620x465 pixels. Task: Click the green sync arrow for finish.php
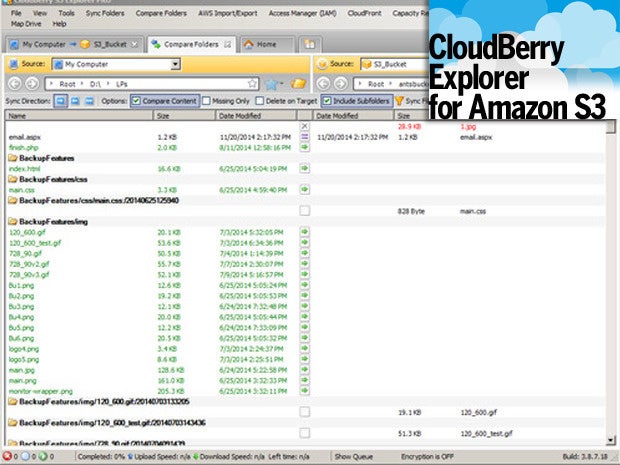click(304, 147)
